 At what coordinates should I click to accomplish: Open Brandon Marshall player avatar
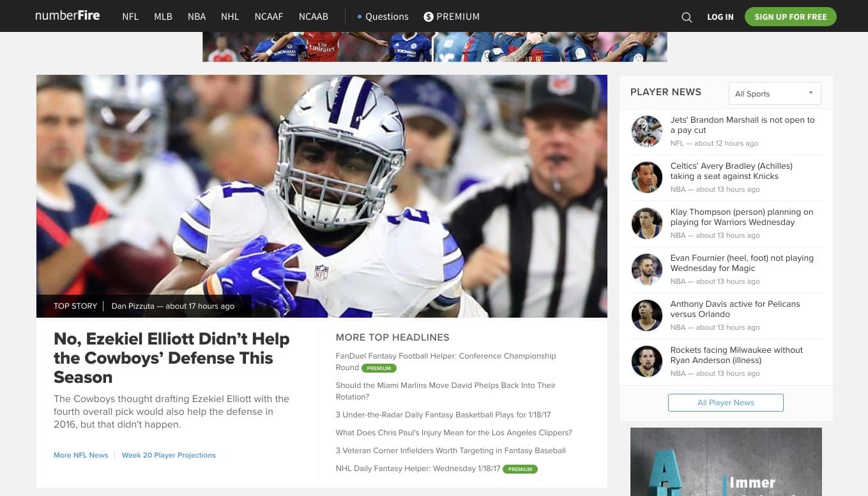647,131
